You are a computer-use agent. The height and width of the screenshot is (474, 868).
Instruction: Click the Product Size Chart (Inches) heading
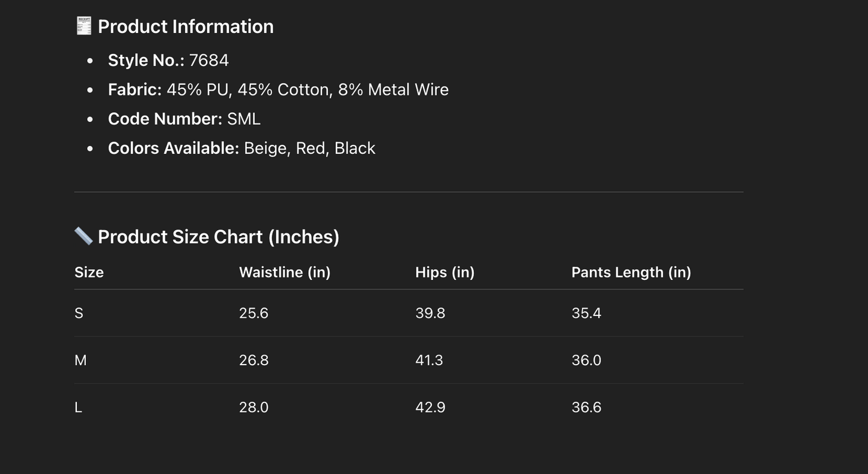[x=219, y=237]
